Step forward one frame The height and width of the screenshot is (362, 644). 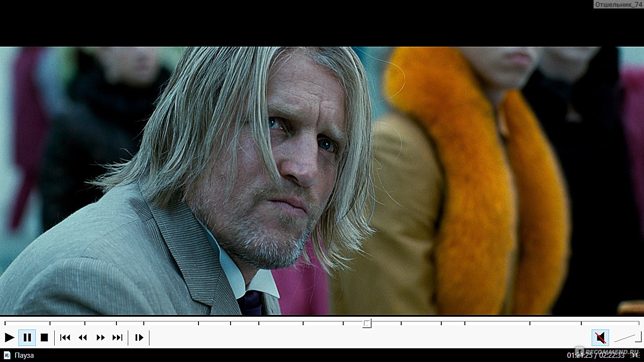click(139, 337)
